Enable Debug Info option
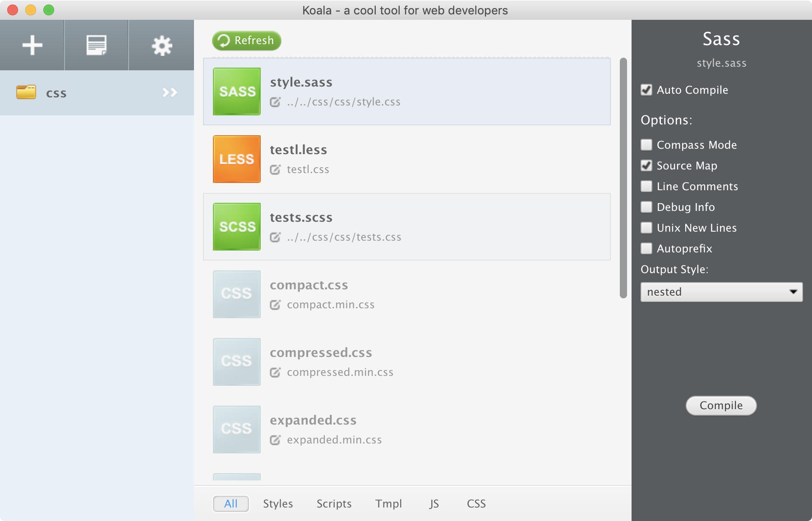This screenshot has width=812, height=521. pos(646,207)
